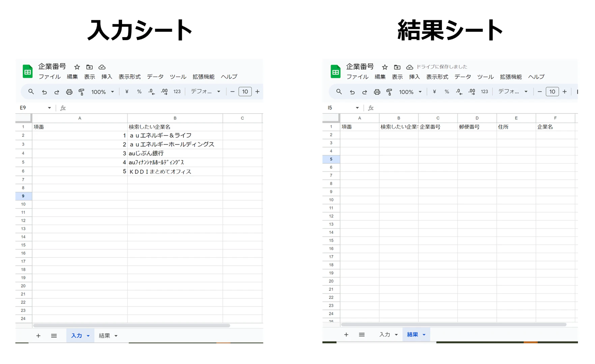Click the yen currency format icon on left
Screen dimensions: 595x364
click(x=127, y=92)
